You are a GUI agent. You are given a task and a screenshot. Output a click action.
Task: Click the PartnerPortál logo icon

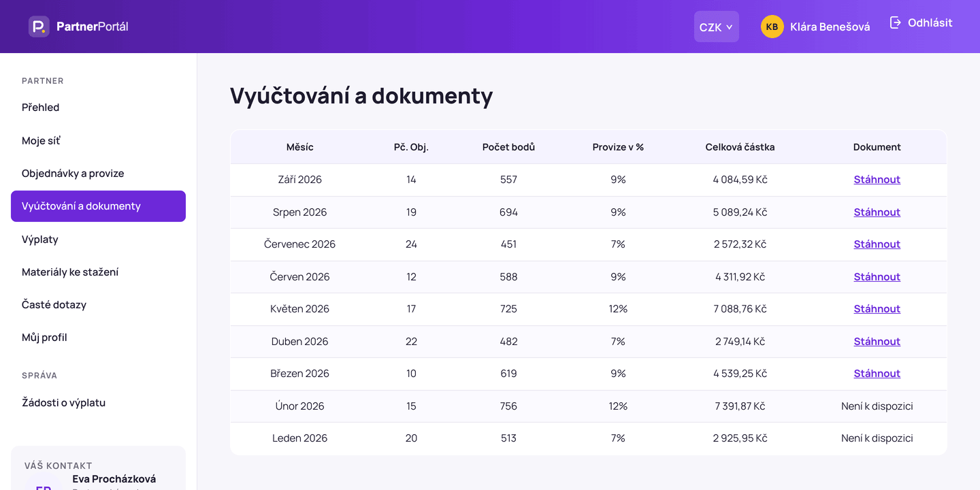[x=39, y=27]
